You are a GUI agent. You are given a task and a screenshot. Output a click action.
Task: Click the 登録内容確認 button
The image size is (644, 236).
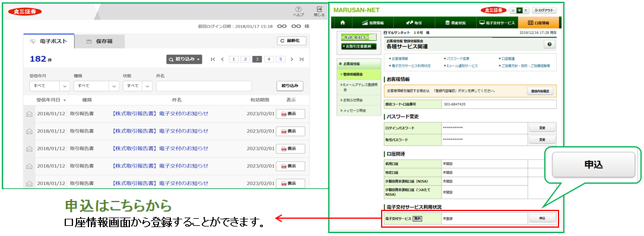[540, 91]
